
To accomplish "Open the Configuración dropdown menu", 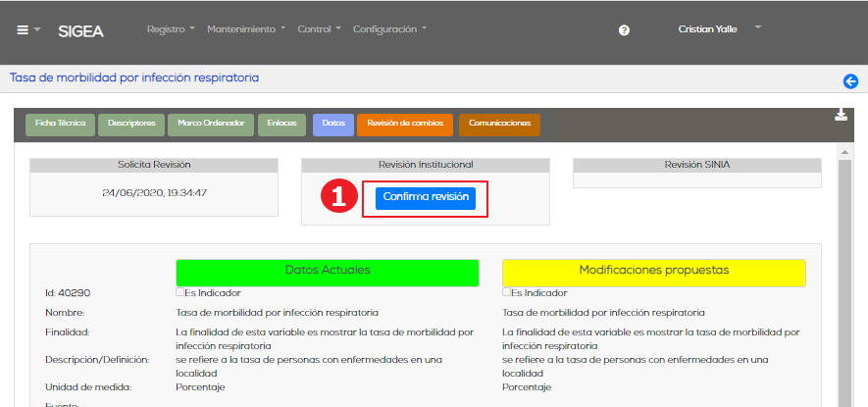I will tap(389, 29).
